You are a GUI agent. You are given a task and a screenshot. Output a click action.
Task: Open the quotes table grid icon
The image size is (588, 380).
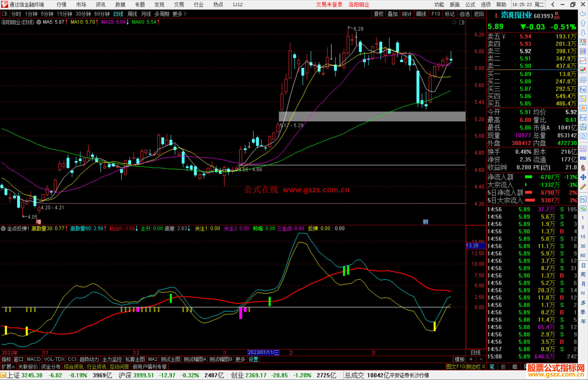tap(583, 51)
